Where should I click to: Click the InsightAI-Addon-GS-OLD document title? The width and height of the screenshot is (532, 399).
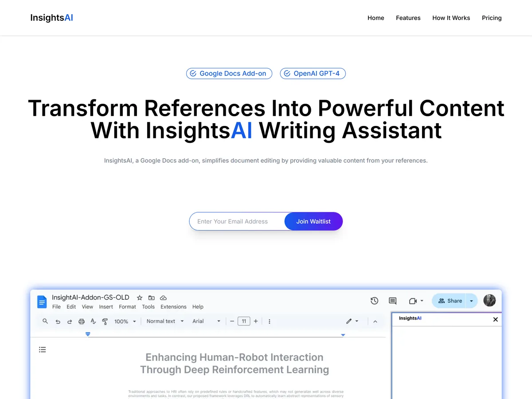(x=90, y=297)
